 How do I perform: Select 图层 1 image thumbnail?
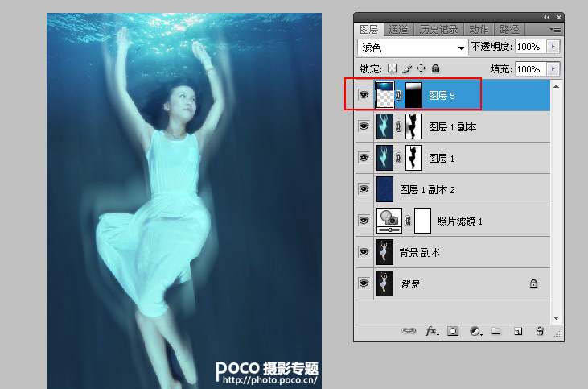pyautogui.click(x=384, y=159)
